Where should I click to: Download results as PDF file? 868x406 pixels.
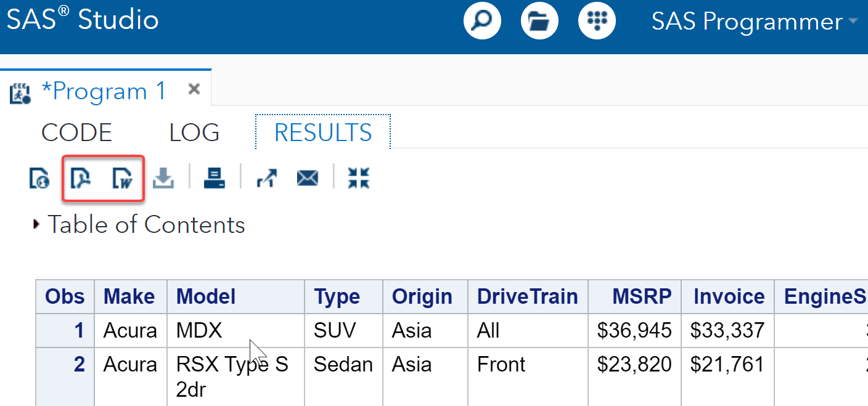(x=81, y=179)
